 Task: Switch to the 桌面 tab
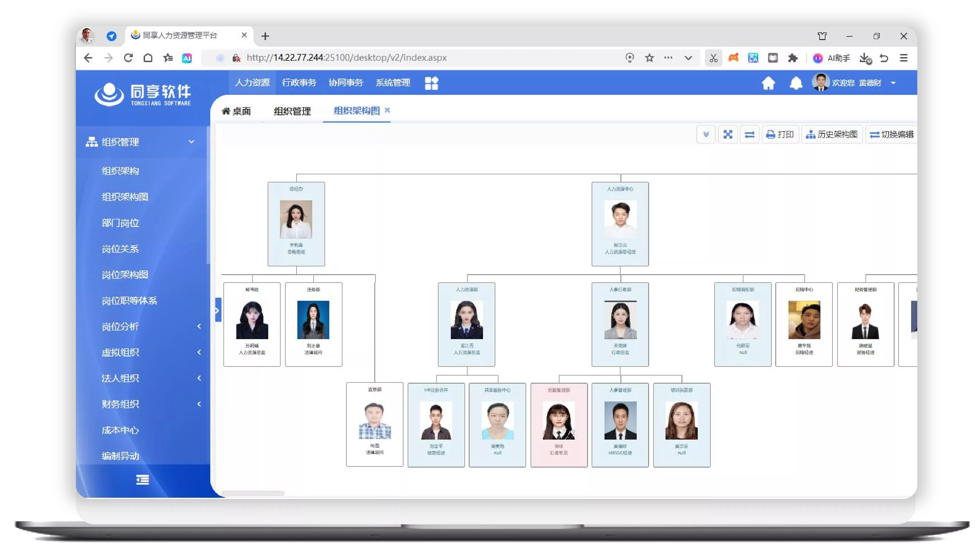(x=236, y=111)
